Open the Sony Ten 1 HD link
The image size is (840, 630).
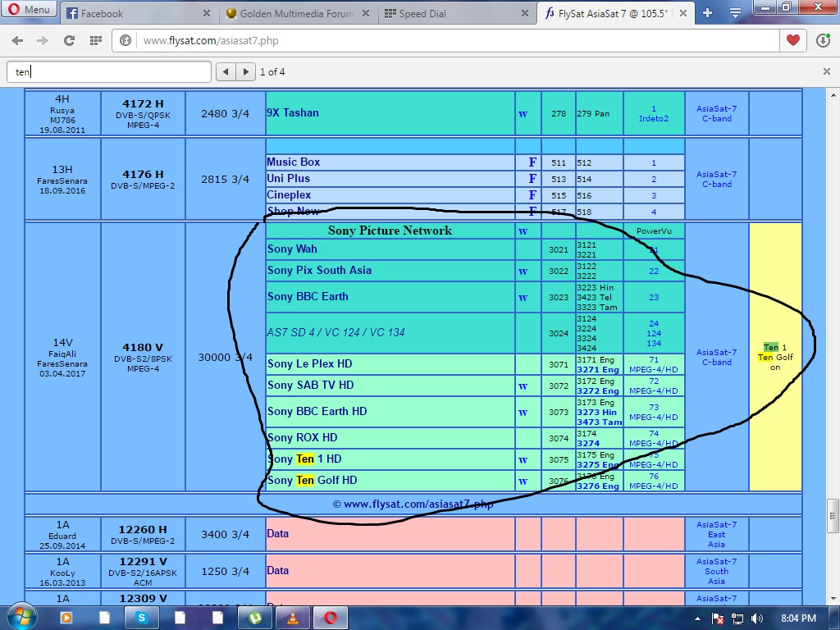point(305,459)
